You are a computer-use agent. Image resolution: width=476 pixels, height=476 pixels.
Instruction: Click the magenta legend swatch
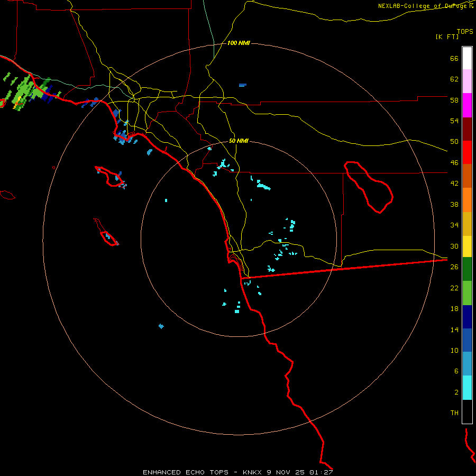tap(467, 105)
